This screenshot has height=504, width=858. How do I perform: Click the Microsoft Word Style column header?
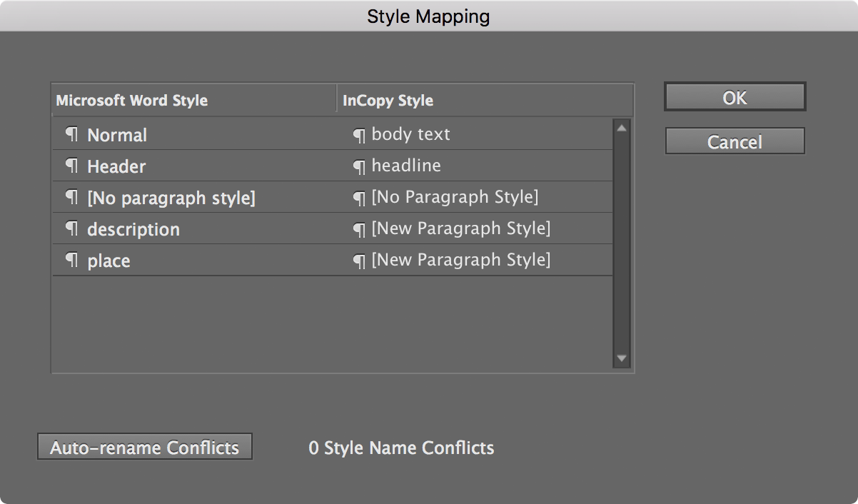coord(132,101)
